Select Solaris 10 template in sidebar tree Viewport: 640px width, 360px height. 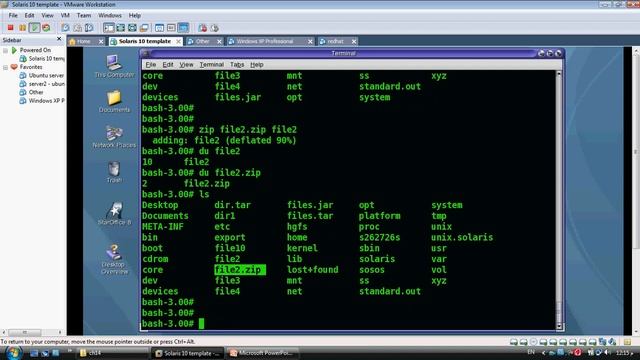(x=42, y=59)
